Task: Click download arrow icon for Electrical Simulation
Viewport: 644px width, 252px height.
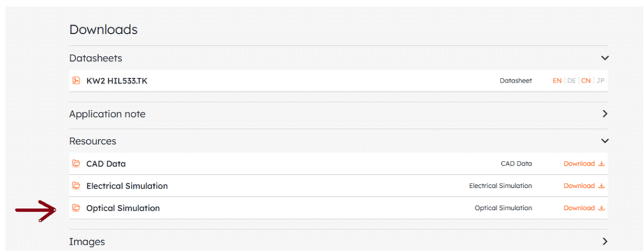Action: [x=601, y=186]
